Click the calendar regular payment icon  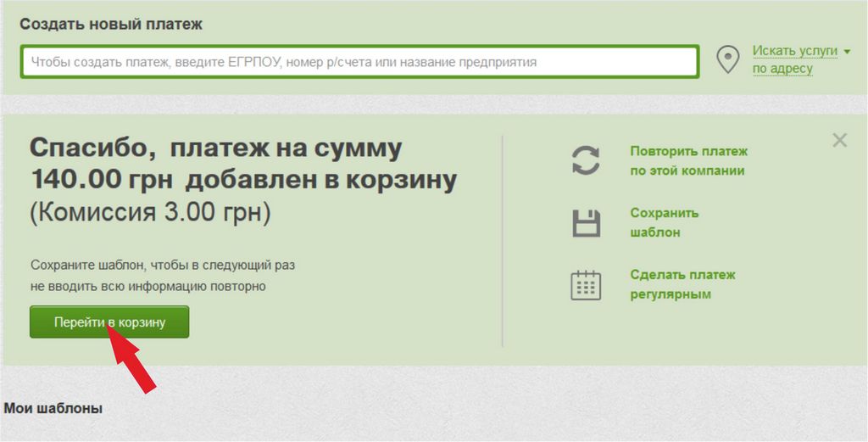(586, 285)
